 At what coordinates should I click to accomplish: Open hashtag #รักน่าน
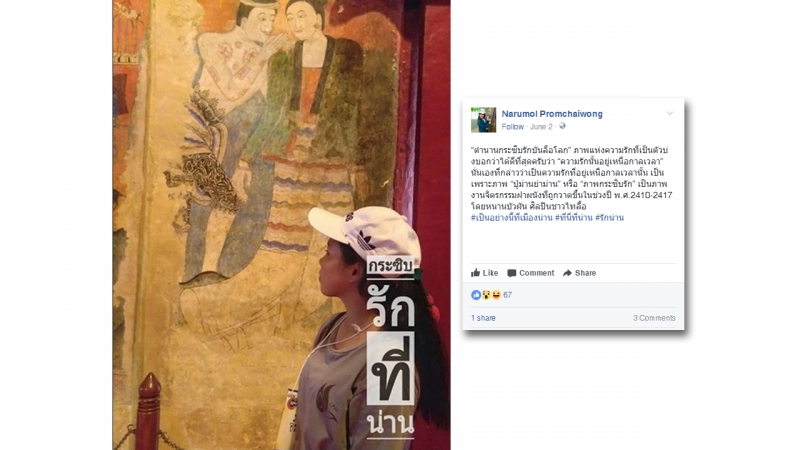coord(609,218)
